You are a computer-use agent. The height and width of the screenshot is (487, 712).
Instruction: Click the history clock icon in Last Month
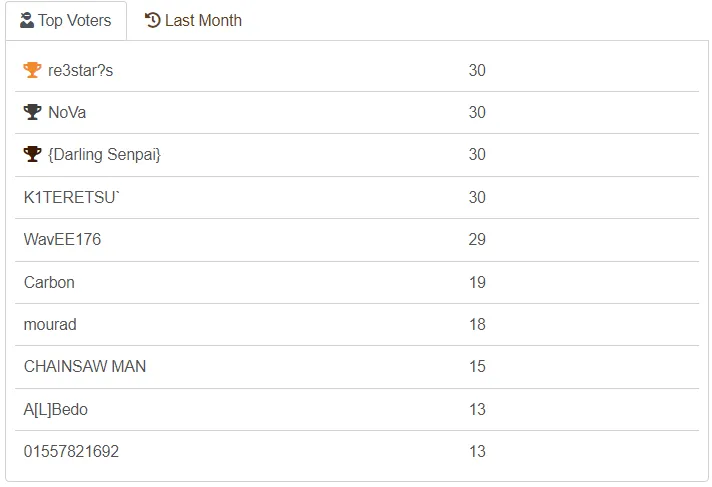click(153, 20)
